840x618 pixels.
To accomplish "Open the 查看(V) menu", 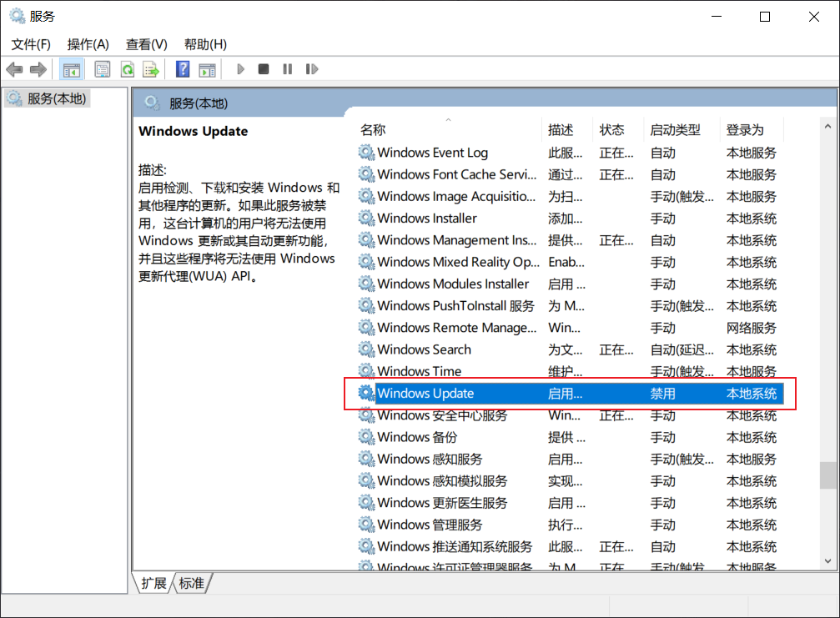I will coord(146,44).
